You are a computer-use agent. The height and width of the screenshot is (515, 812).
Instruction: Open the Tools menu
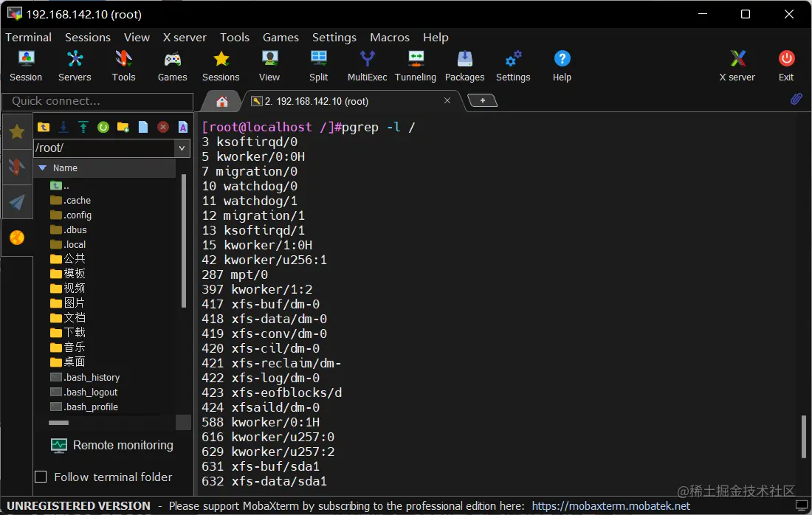tap(235, 38)
